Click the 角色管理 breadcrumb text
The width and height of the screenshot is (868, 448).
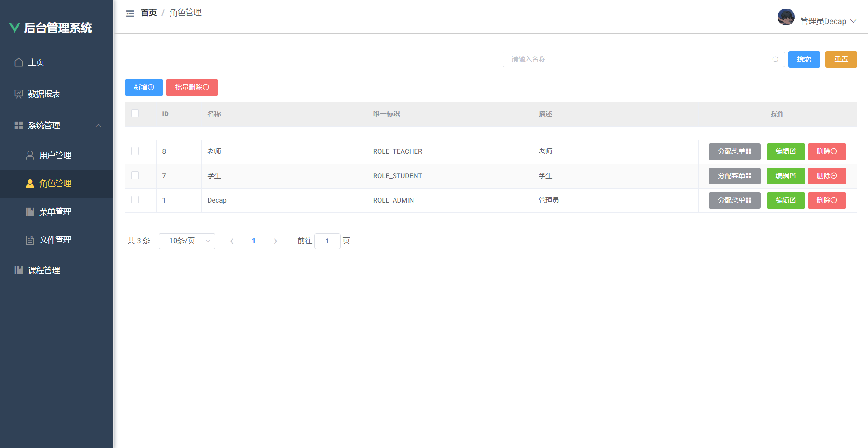click(x=185, y=13)
